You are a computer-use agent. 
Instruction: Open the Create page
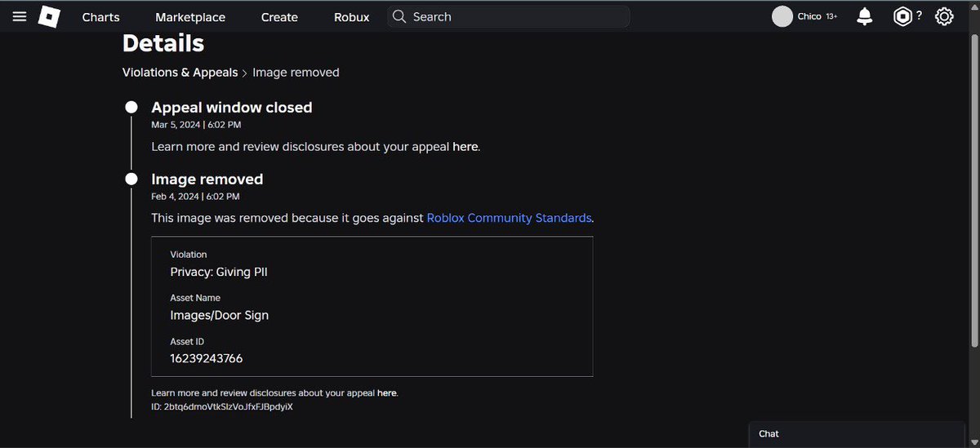point(279,16)
